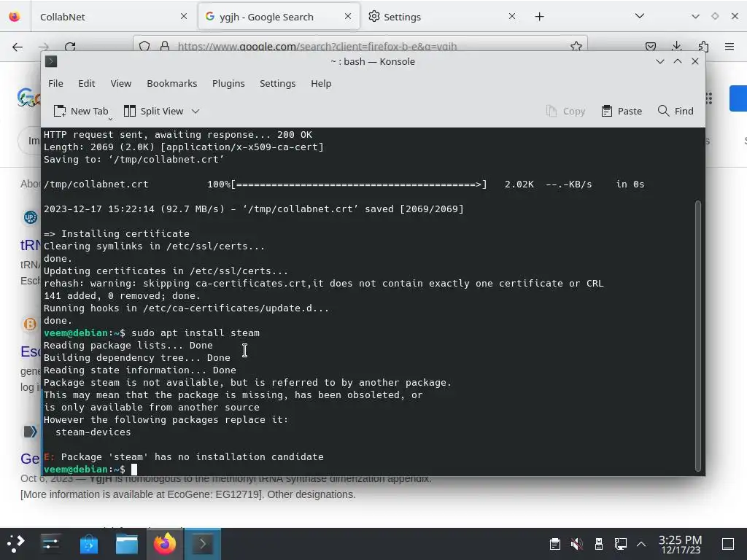Screen dimensions: 747x560
Task: Open clipboard tray icon
Action: point(554,543)
